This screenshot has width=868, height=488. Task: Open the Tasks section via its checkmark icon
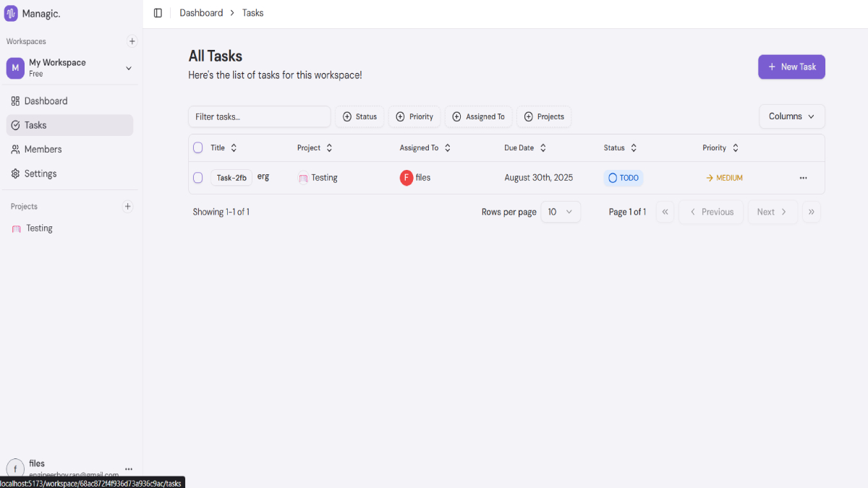[x=15, y=124]
